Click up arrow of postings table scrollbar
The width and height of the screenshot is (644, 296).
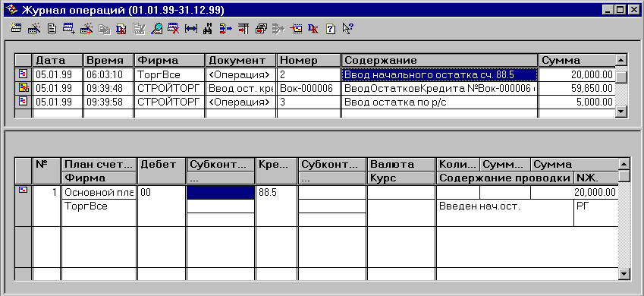point(624,164)
